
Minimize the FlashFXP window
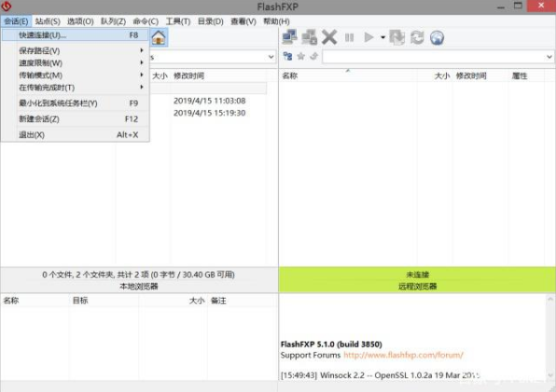coord(501,7)
